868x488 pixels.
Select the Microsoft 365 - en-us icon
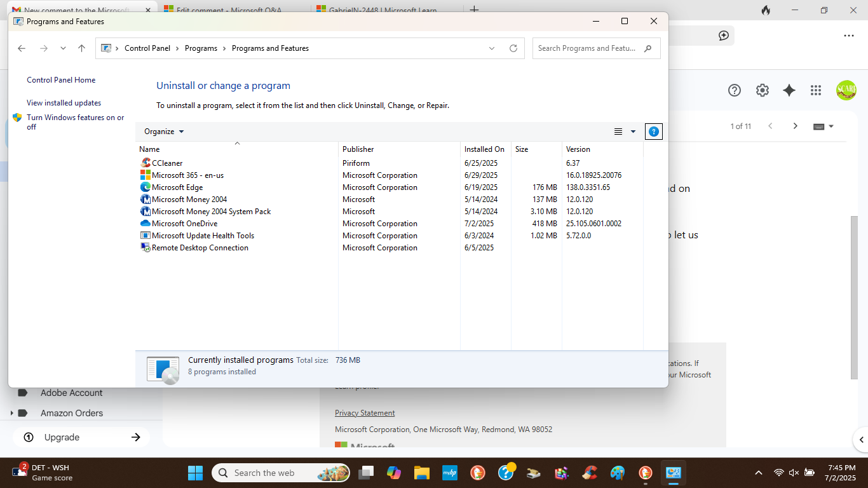pyautogui.click(x=146, y=175)
